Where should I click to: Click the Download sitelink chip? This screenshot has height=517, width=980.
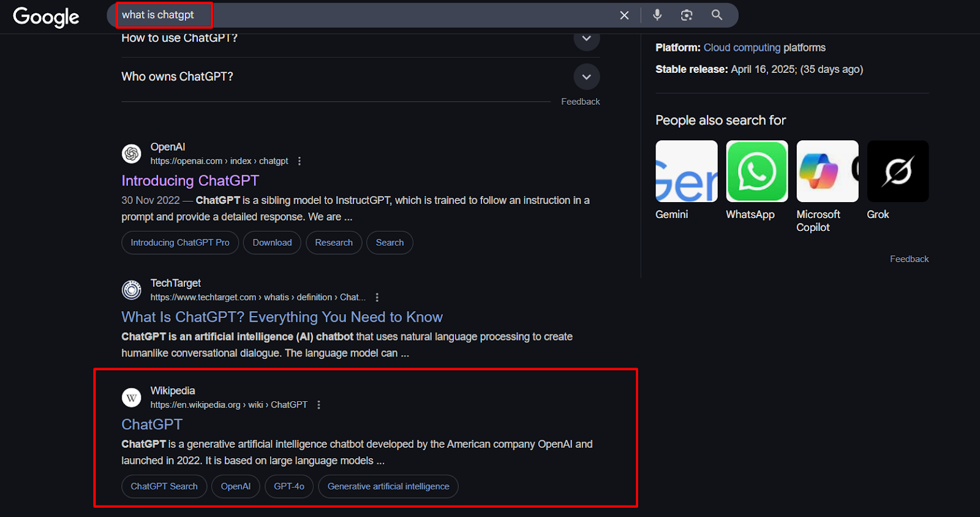pos(272,243)
